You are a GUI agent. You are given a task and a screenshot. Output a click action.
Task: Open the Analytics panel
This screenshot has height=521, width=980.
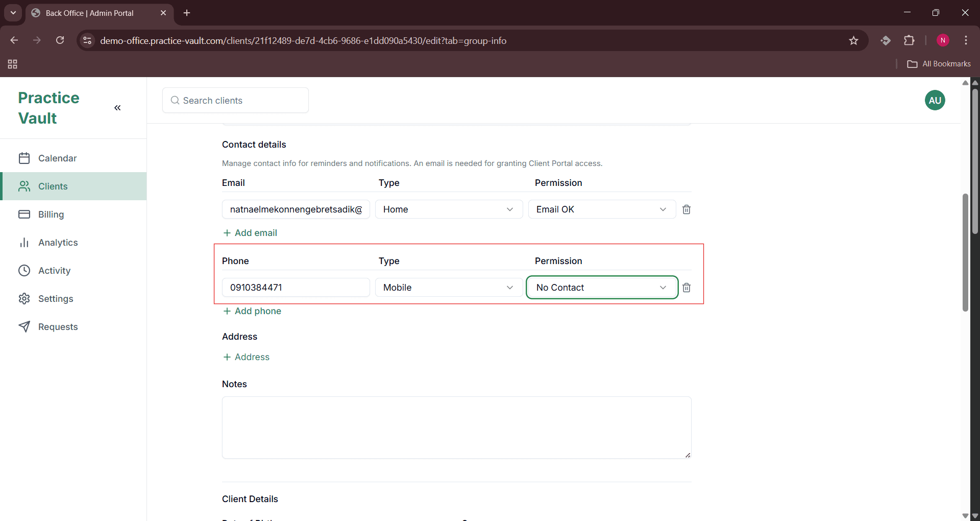(x=58, y=242)
